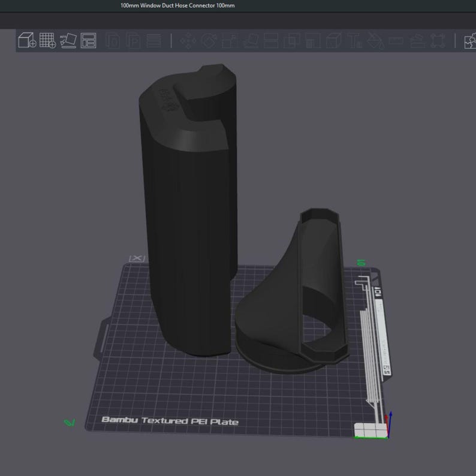This screenshot has width=476, height=476.
Task: Select the Text shape tool
Action: coord(354,41)
